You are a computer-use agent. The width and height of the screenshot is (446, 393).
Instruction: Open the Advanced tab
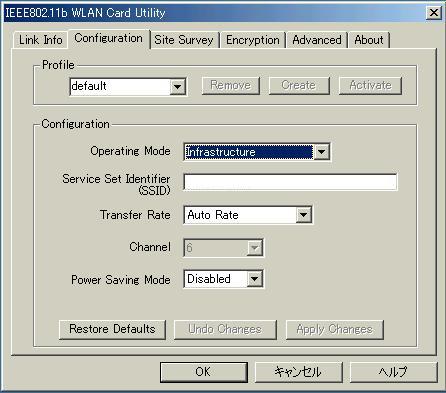click(317, 40)
